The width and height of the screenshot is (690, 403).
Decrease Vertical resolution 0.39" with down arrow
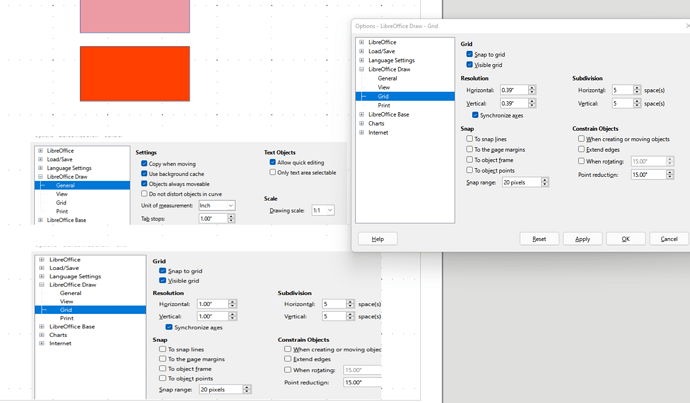pyautogui.click(x=532, y=106)
